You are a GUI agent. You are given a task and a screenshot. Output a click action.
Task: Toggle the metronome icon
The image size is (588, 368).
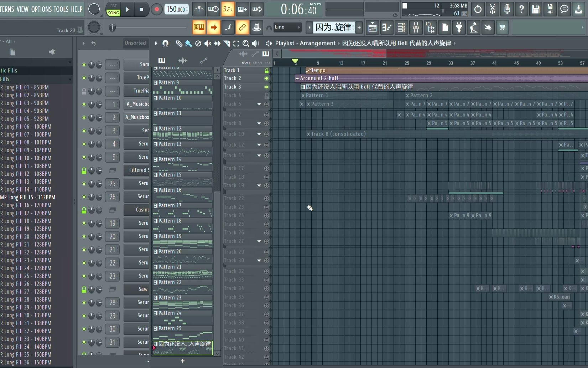click(x=199, y=10)
